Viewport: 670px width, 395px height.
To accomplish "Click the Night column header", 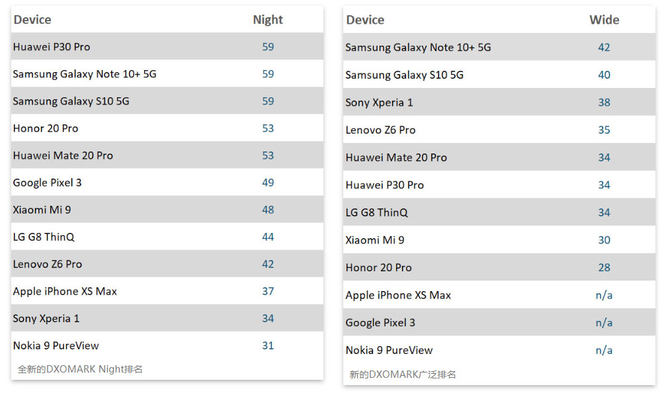I will (268, 20).
